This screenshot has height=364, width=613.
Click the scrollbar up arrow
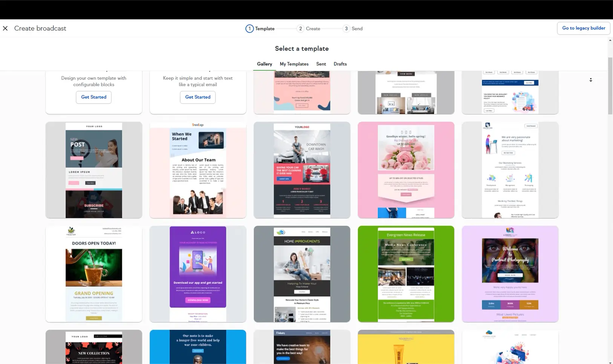(610, 40)
